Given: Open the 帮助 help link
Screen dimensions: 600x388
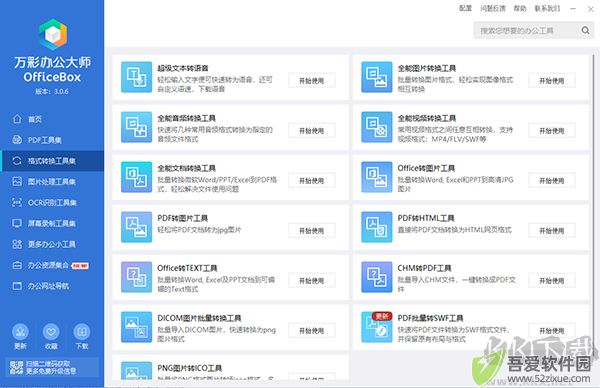Looking at the screenshot, I should click(x=520, y=8).
